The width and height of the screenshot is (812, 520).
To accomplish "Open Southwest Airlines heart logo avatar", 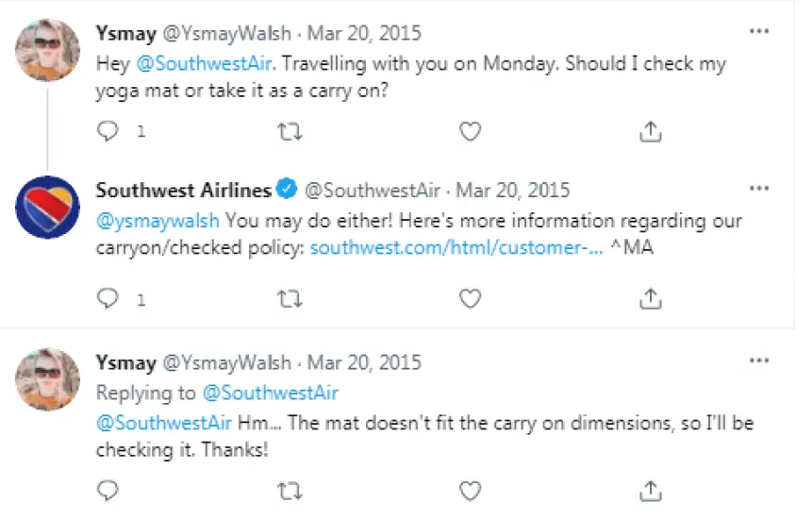I will pyautogui.click(x=48, y=208).
